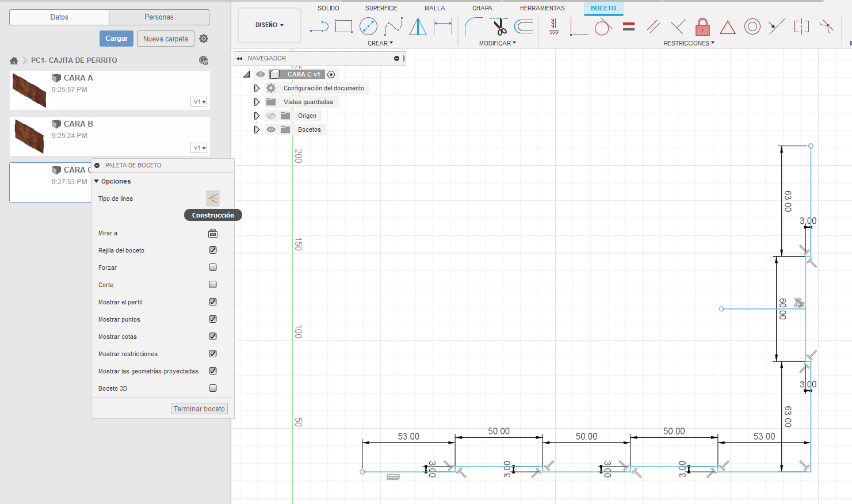Expand Vistas guardadas node

click(257, 102)
